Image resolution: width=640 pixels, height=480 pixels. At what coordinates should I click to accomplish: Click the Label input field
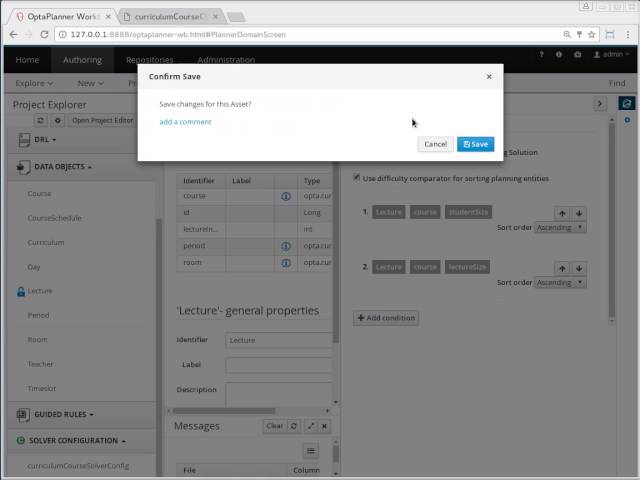click(279, 365)
